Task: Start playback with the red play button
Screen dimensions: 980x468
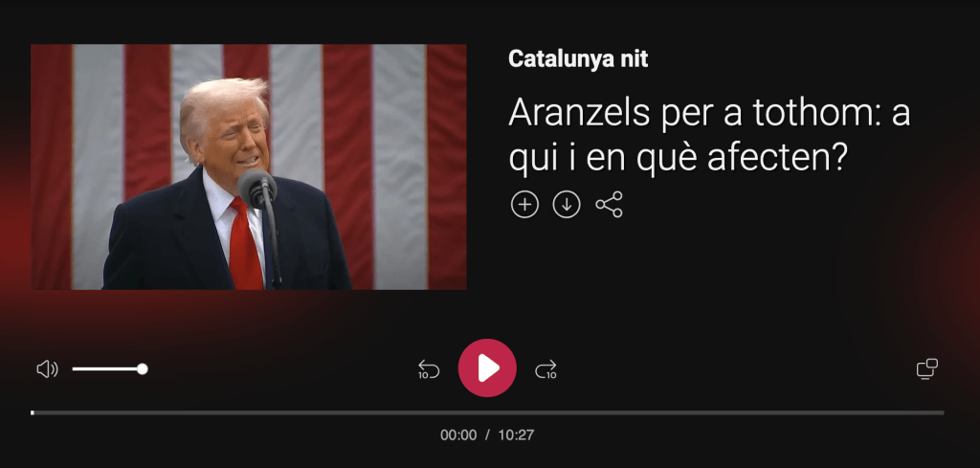Action: click(x=487, y=368)
